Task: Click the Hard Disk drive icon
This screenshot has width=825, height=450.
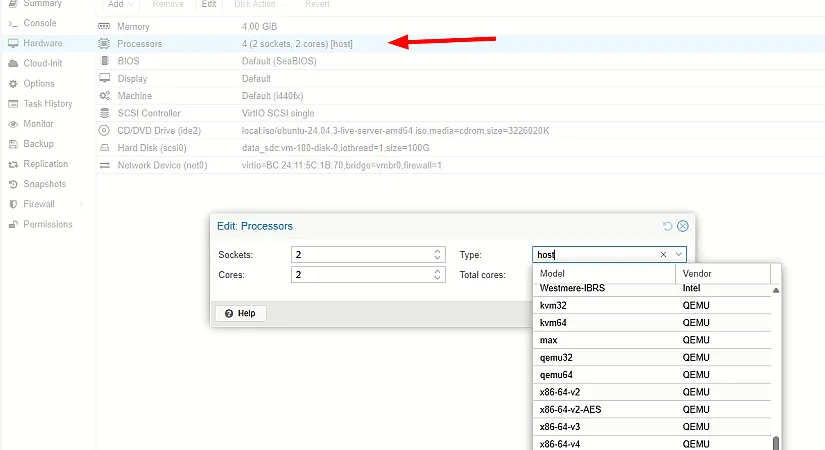Action: 105,148
